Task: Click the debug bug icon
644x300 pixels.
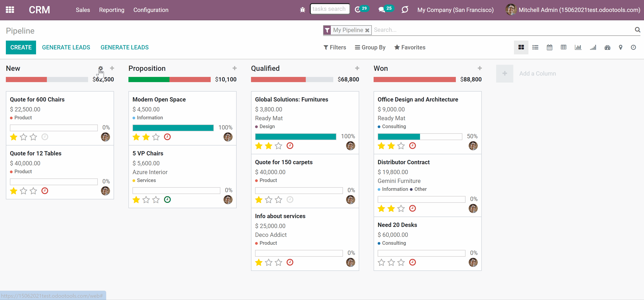Action: click(302, 10)
